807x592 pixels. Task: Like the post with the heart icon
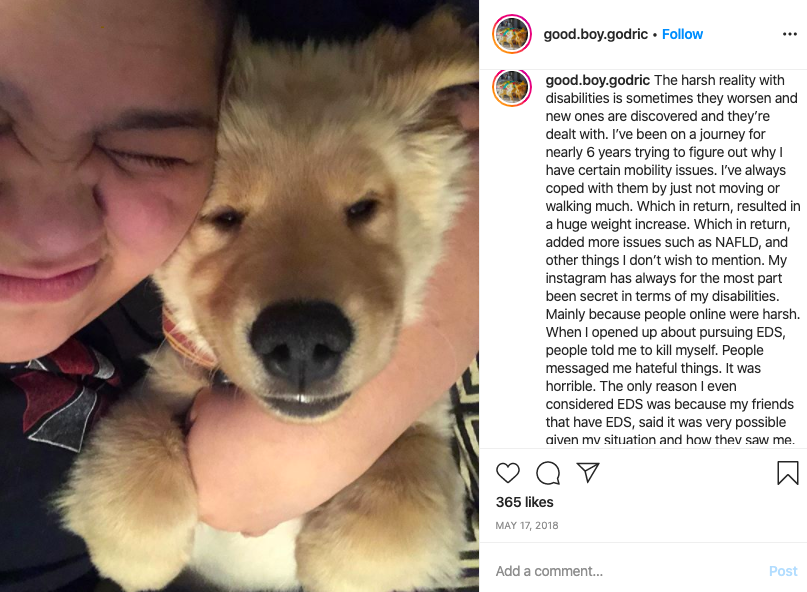click(507, 473)
